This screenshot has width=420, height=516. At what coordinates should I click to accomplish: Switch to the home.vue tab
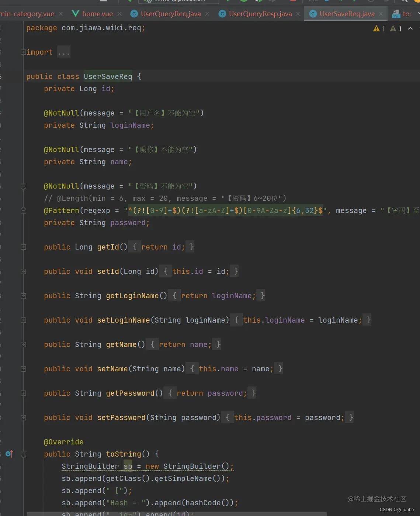point(97,14)
